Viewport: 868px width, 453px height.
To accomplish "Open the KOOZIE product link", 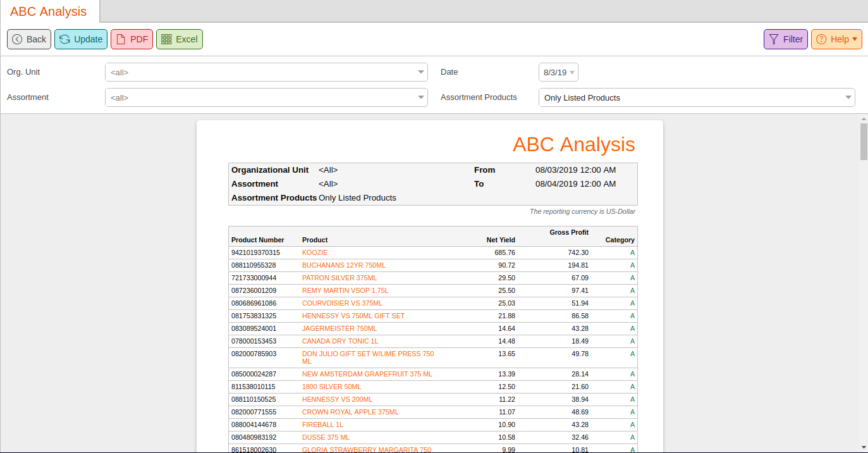I will (x=315, y=252).
